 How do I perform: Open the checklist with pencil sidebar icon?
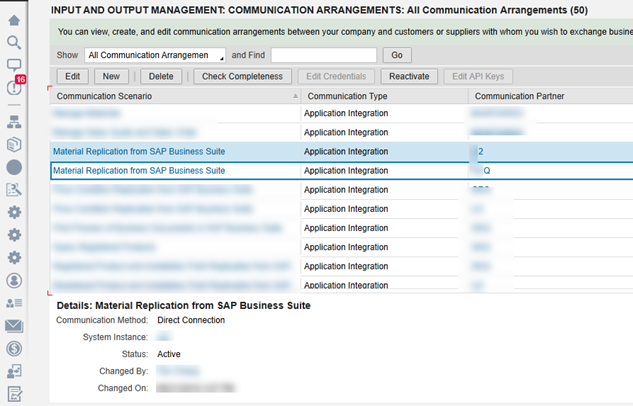click(x=14, y=394)
